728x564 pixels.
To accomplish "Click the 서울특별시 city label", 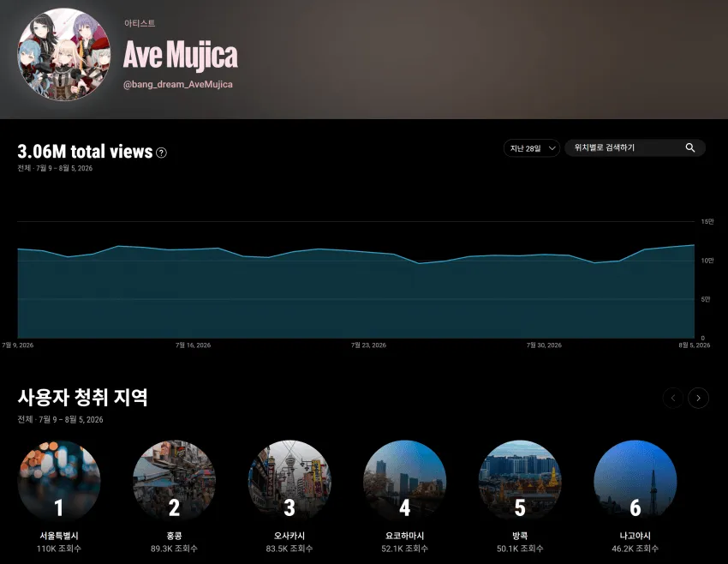I will pyautogui.click(x=59, y=536).
